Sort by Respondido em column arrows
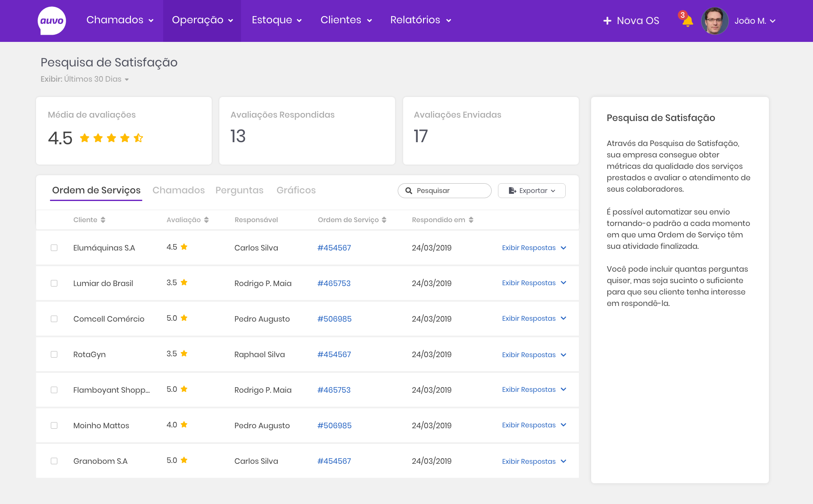This screenshot has height=504, width=813. 471,220
